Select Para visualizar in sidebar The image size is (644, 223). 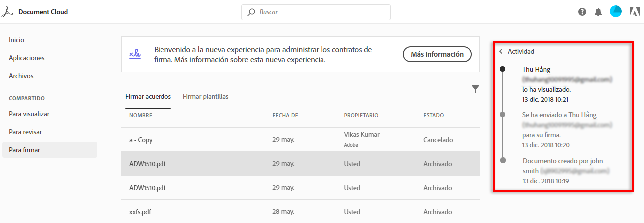29,114
